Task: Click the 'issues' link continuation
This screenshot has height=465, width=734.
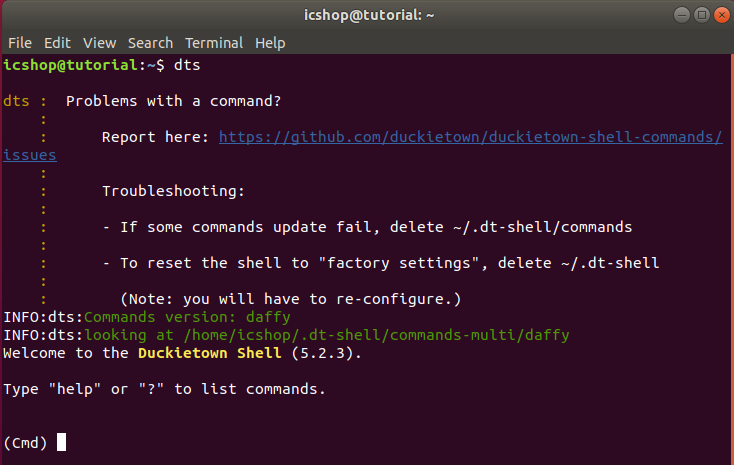Action: (29, 155)
